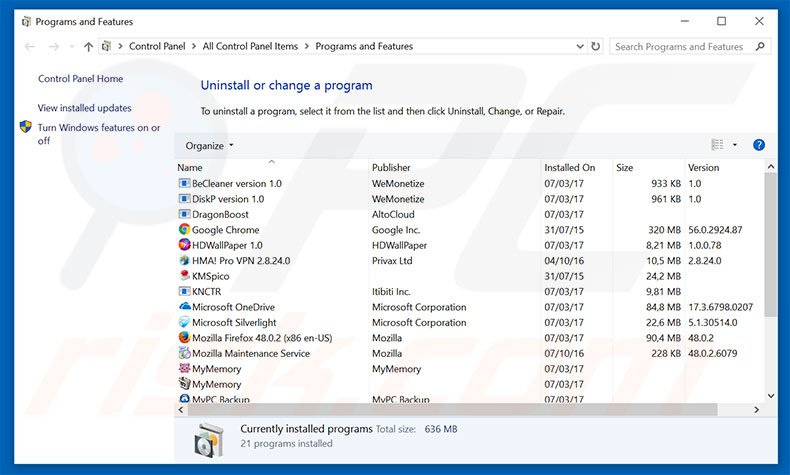The height and width of the screenshot is (475, 790).
Task: Select the KMSpico program name
Action: coord(211,276)
